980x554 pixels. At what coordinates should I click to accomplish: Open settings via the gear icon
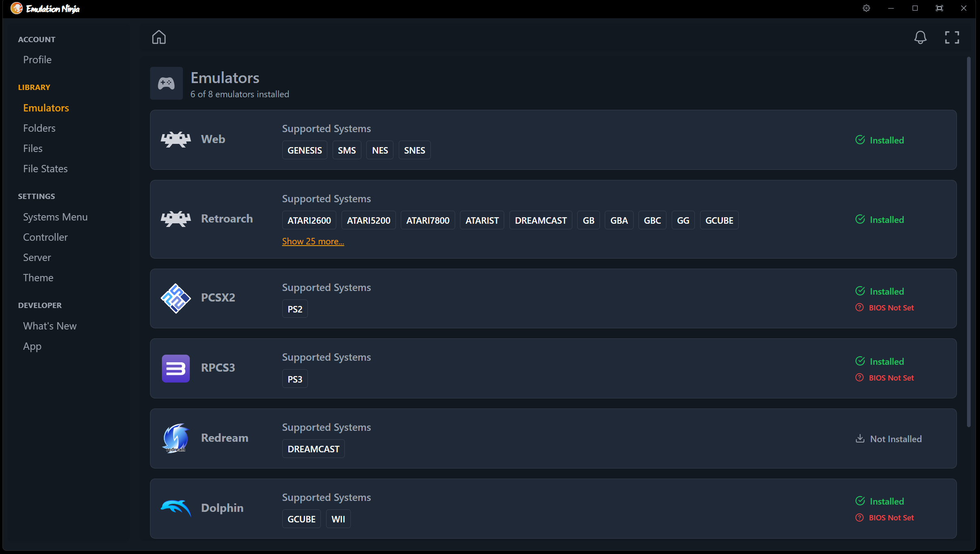point(866,8)
